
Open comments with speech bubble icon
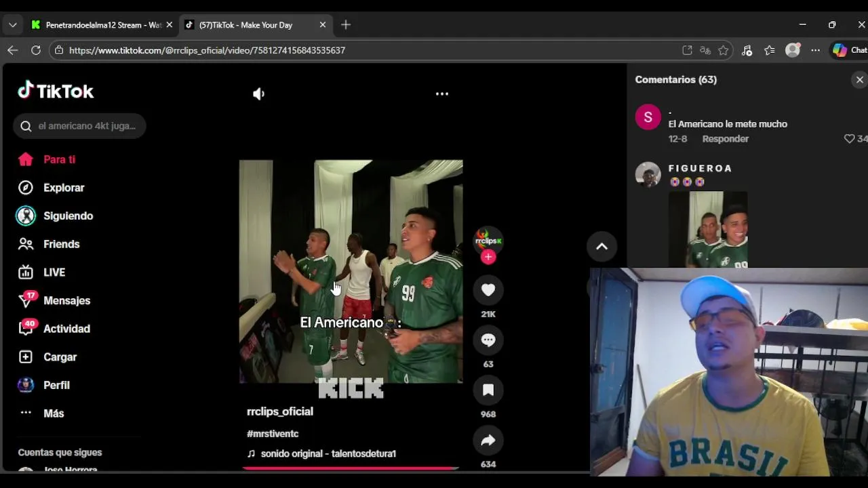[488, 340]
